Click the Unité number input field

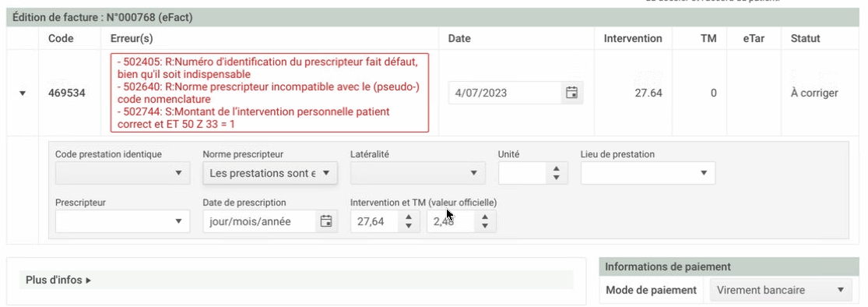point(524,173)
